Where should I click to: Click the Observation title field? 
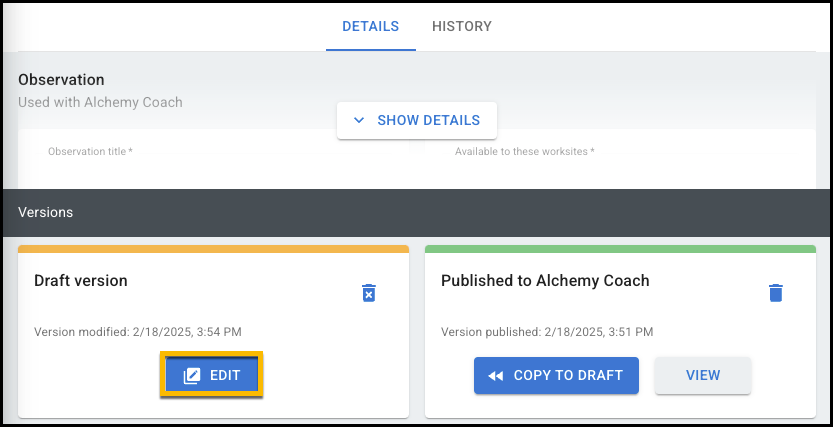215,159
